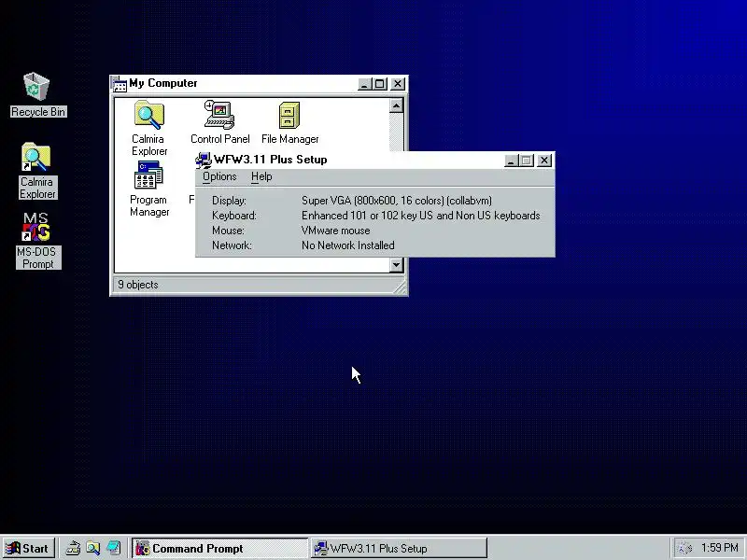Click the WFW3.11 Plus Setup system menu icon
This screenshot has width=747, height=560.
(204, 160)
